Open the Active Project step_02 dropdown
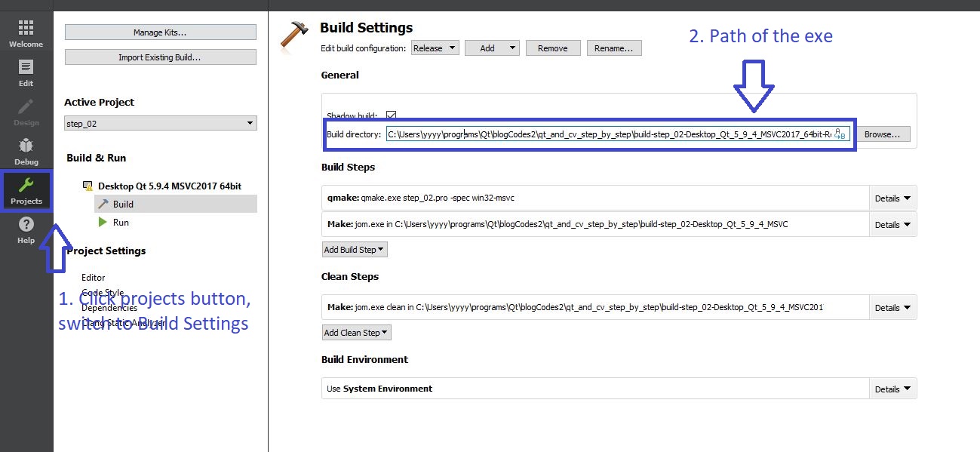Viewport: 980px width, 452px height. coord(161,124)
